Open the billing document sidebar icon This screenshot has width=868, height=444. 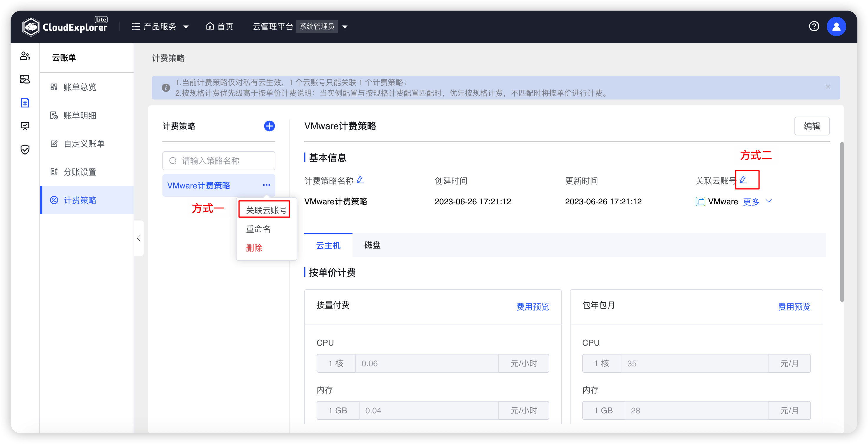(x=25, y=102)
